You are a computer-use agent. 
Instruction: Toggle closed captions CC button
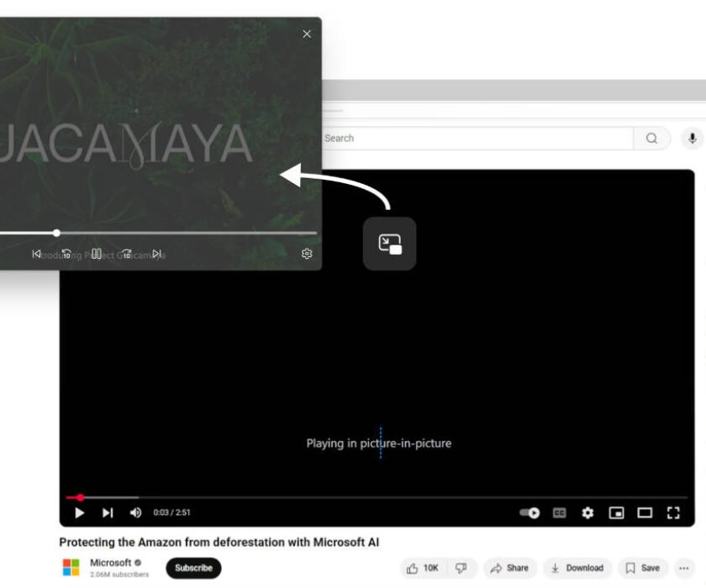pyautogui.click(x=559, y=513)
